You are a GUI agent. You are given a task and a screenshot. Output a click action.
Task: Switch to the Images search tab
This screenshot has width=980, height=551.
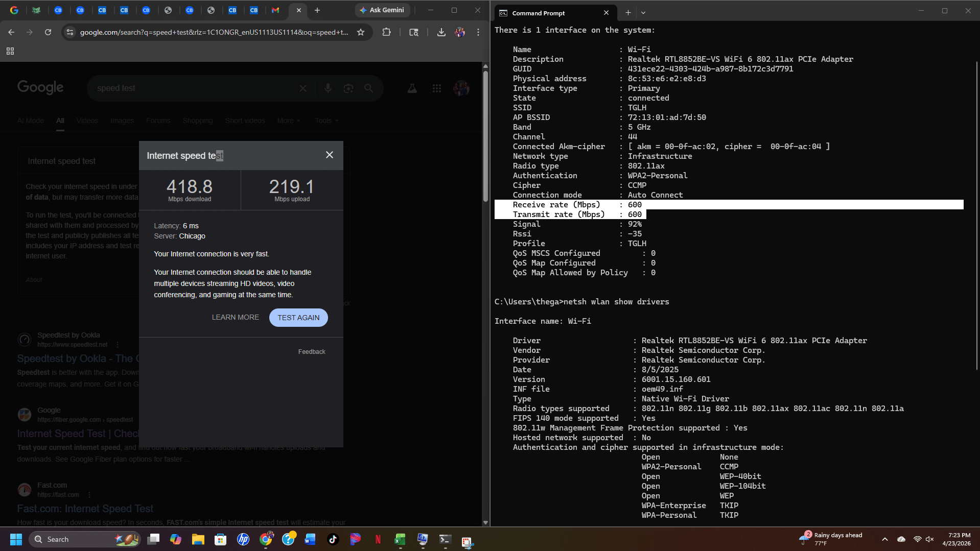coord(122,121)
